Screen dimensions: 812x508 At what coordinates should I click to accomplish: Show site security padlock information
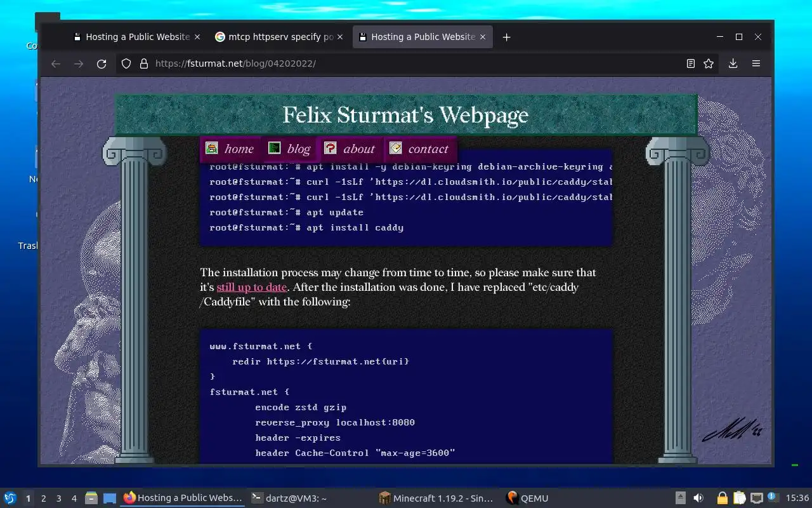click(x=144, y=63)
